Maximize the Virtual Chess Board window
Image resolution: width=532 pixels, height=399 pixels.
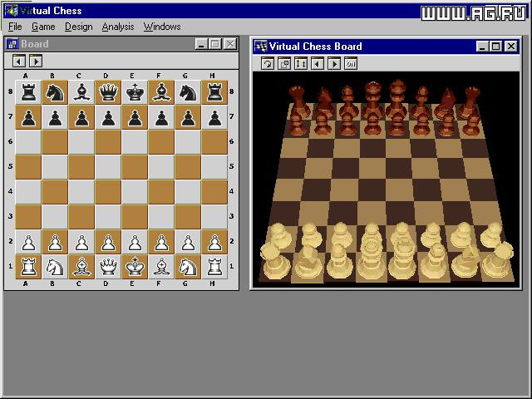(495, 47)
